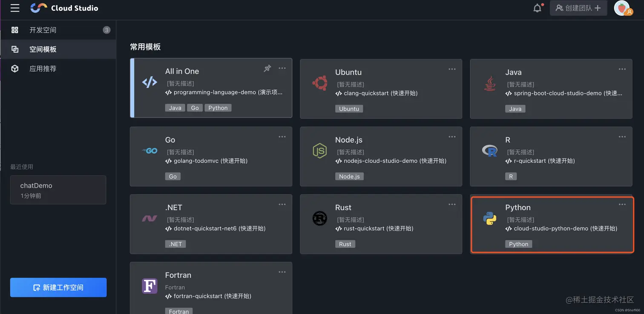
Task: Click the Fortran F logo icon
Action: 149,285
